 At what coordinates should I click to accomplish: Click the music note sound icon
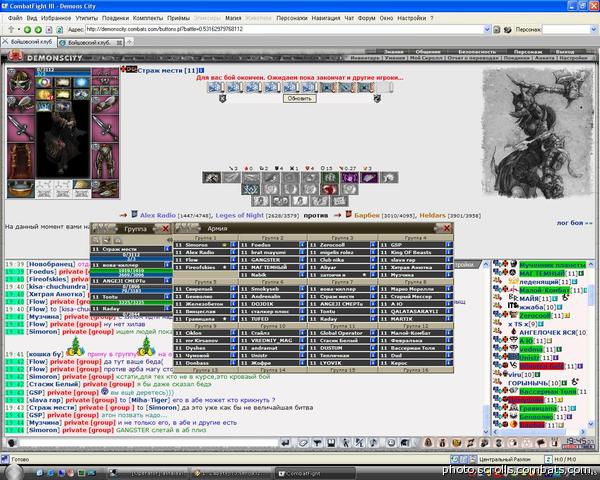(x=373, y=443)
